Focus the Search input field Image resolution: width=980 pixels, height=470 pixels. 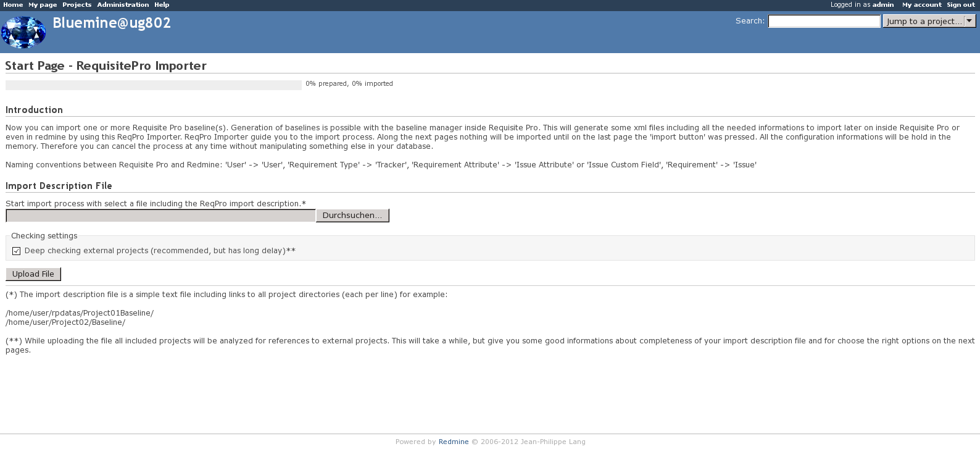[x=824, y=21]
